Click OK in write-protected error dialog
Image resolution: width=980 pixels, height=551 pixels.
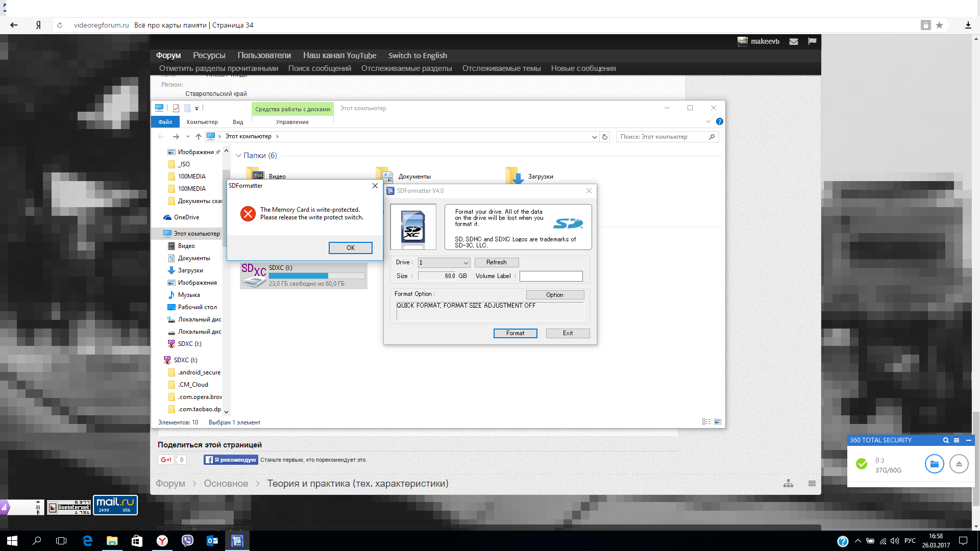(350, 248)
